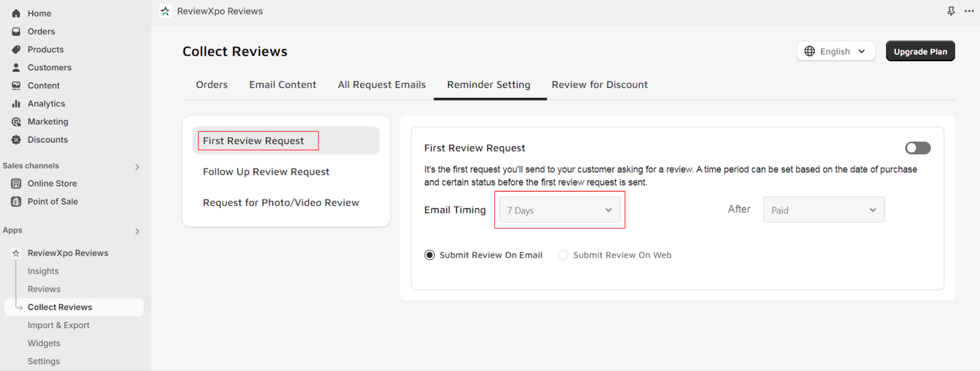Switch to All Request Emails tab

[382, 85]
